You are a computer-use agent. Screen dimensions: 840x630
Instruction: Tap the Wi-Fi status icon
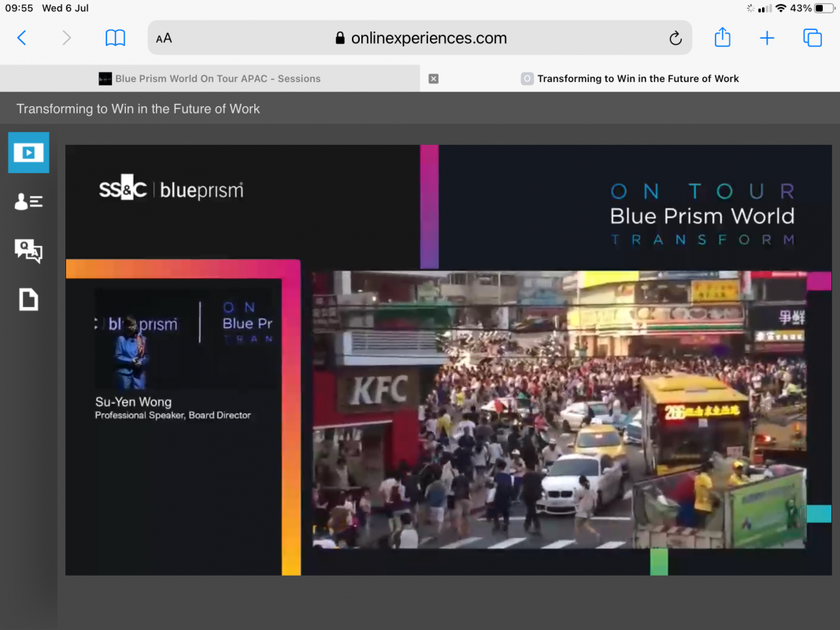click(780, 8)
